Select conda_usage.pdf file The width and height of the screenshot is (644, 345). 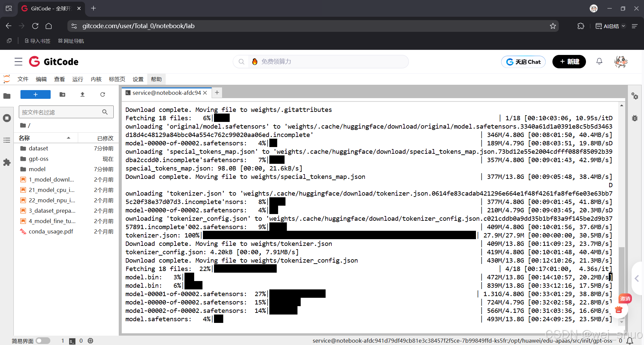pos(66,231)
